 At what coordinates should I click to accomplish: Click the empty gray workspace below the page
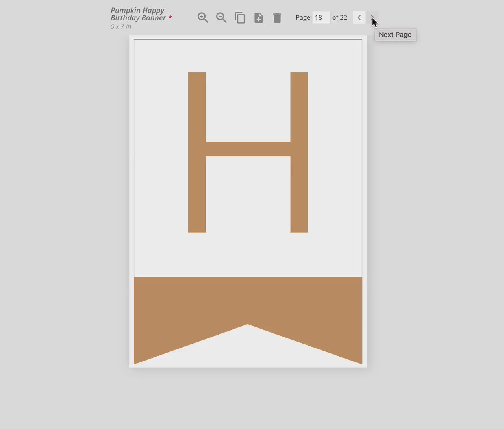click(248, 398)
